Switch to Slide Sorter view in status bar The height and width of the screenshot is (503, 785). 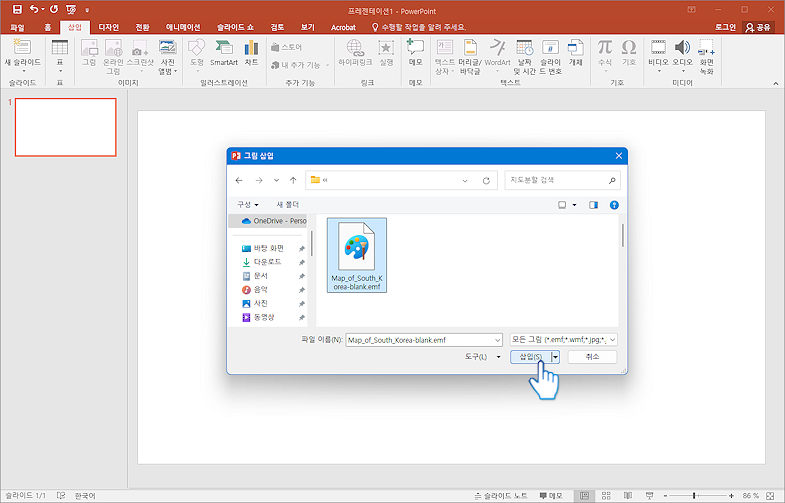point(606,495)
